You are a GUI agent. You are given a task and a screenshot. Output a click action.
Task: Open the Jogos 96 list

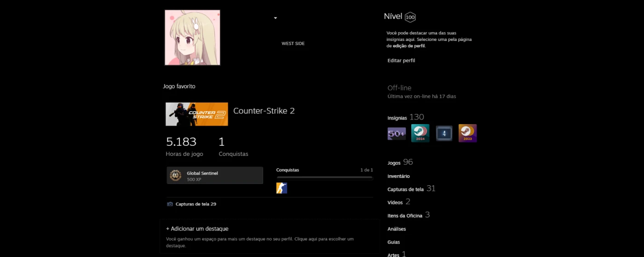[x=400, y=162]
